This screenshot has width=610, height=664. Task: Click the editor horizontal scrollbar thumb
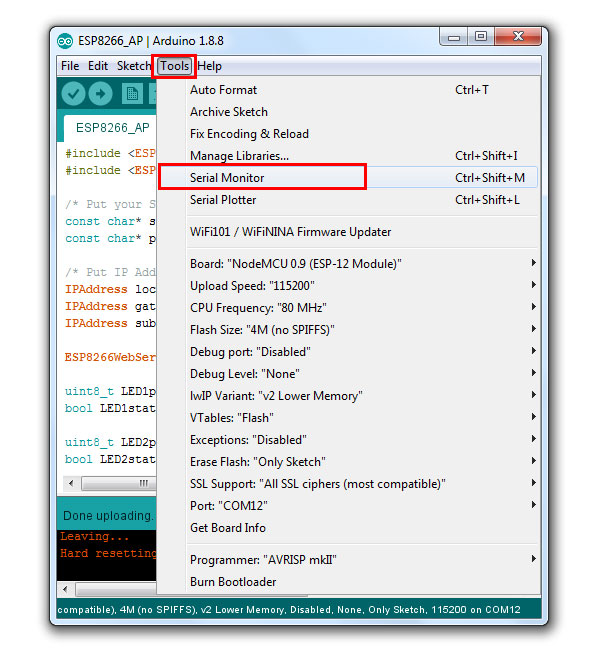tap(119, 483)
